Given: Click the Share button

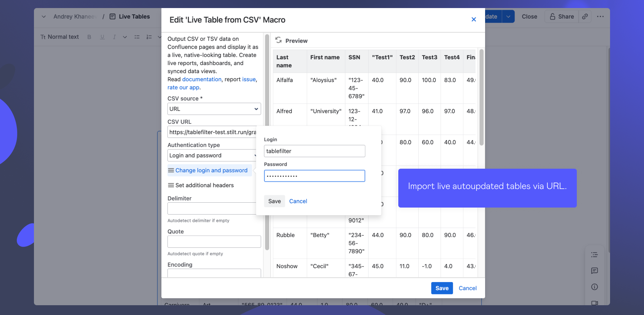Looking at the screenshot, I should tap(561, 16).
